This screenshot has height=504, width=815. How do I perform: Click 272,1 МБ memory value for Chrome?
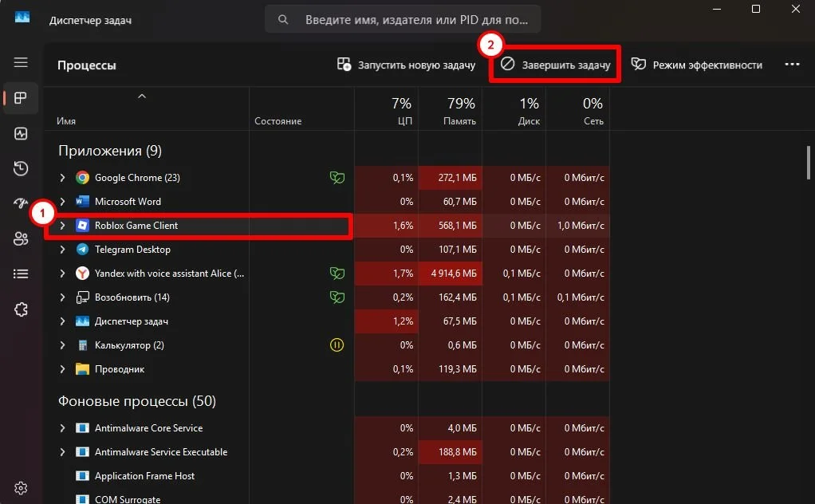click(x=458, y=178)
